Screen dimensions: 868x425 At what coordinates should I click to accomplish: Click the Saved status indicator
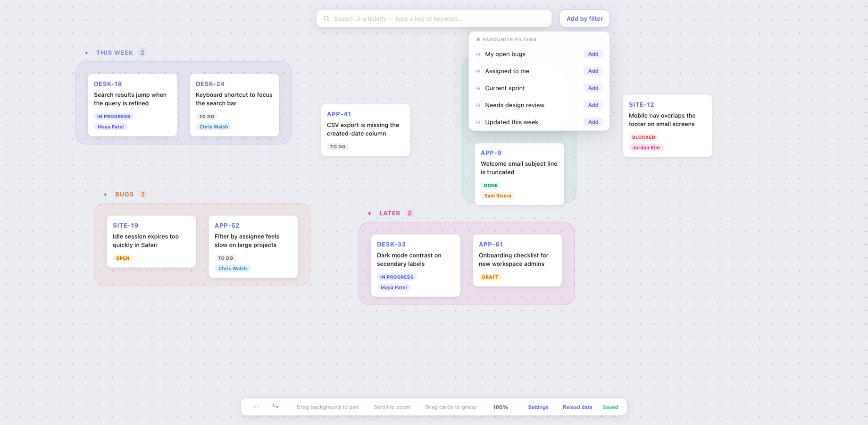click(x=610, y=407)
